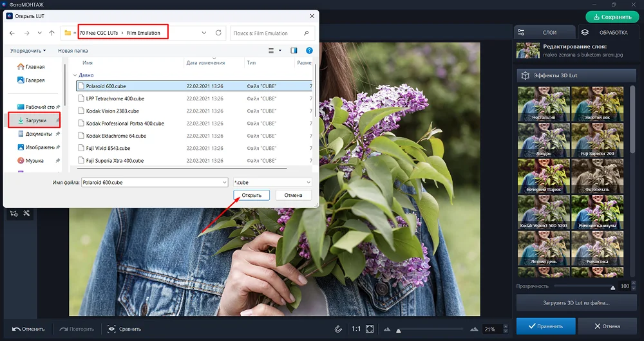Open recent locations chevron in dialog navigation

(39, 33)
